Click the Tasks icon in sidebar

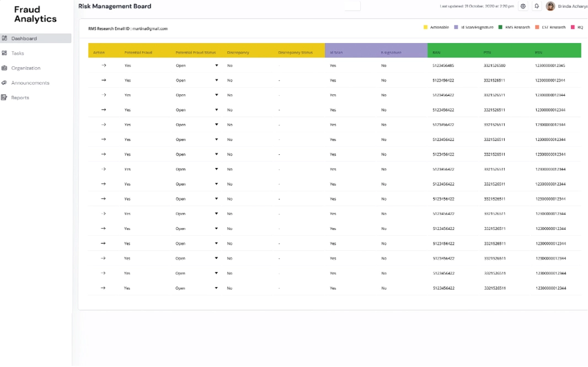tap(4, 53)
